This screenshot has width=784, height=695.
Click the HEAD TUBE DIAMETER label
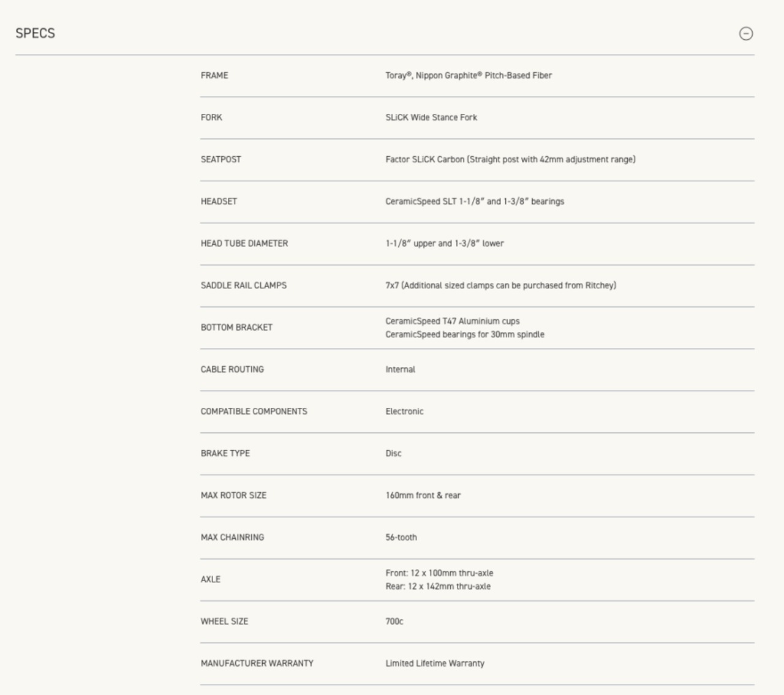244,243
